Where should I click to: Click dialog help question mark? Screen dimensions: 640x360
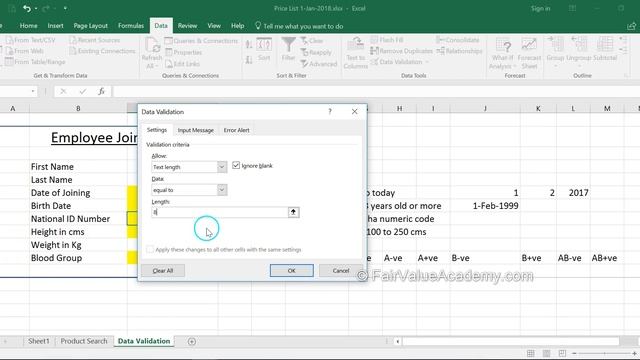pyautogui.click(x=330, y=111)
